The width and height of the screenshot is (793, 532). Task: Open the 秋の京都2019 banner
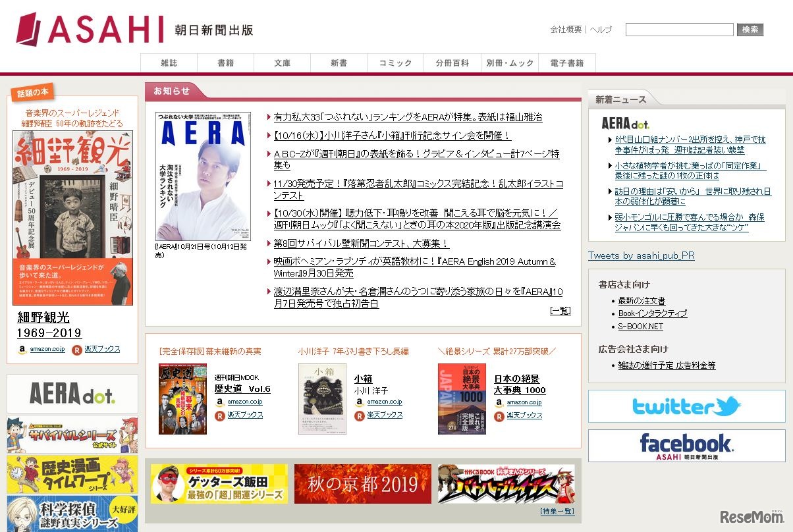(x=363, y=484)
